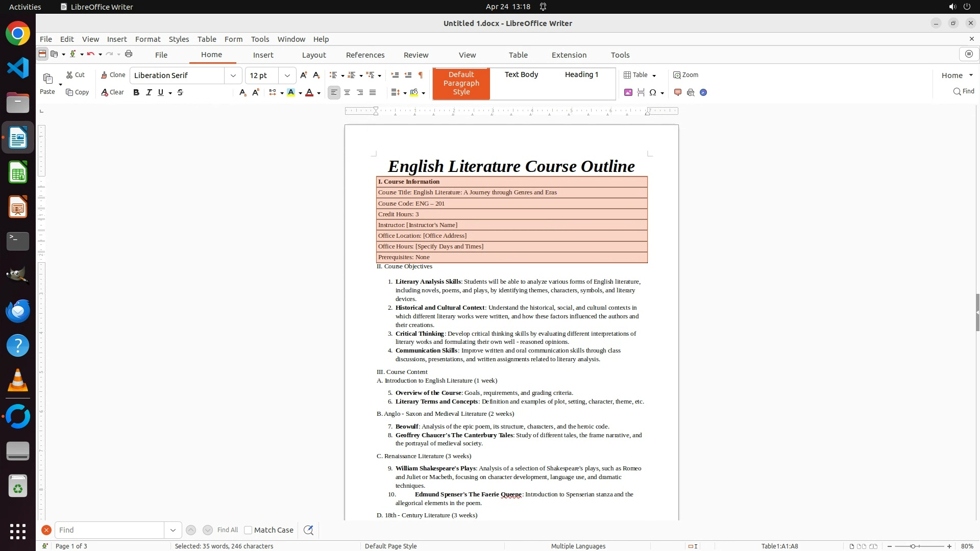Screen dimensions: 980x551
Task: Apply the Heading 1 paragraph style
Action: point(581,74)
